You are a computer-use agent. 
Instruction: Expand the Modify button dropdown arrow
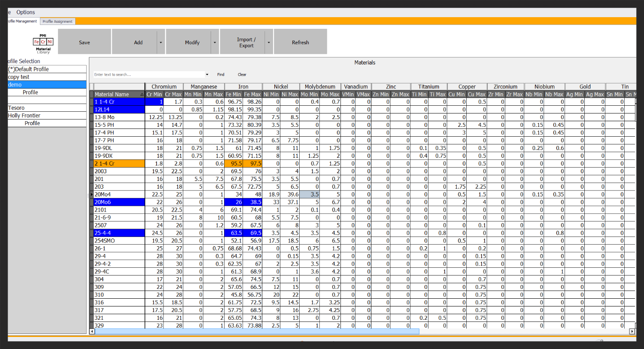(x=214, y=42)
